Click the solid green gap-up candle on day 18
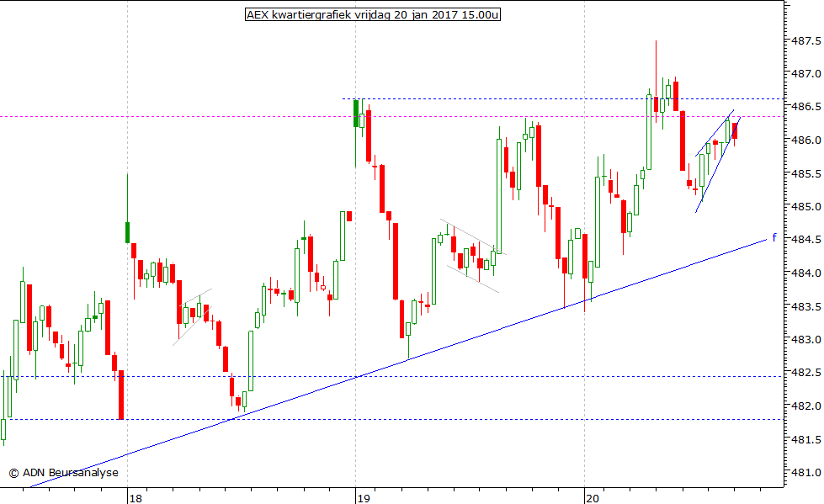Image resolution: width=824 pixels, height=504 pixels. click(x=127, y=232)
